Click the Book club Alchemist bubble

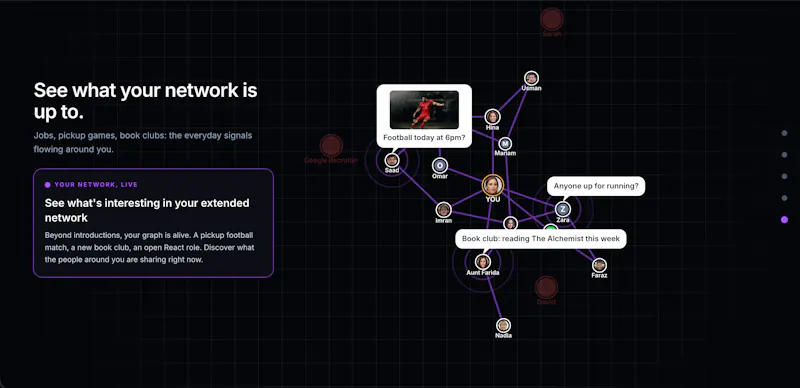[x=541, y=239]
